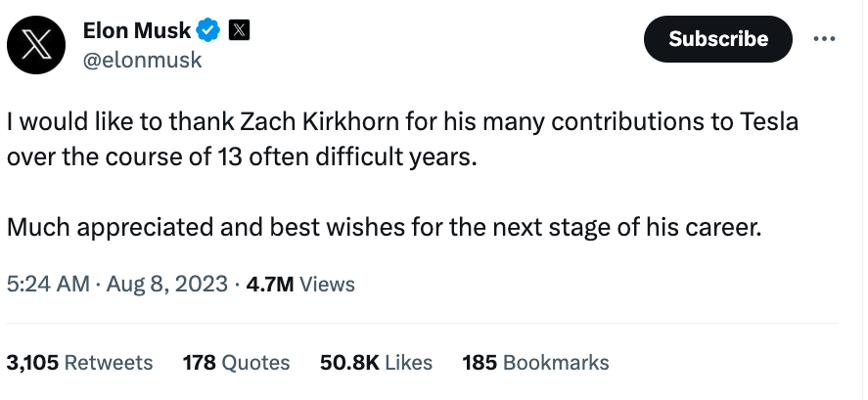Click the 185 Bookmarks count
Screen dimensions: 868x400
(x=535, y=362)
